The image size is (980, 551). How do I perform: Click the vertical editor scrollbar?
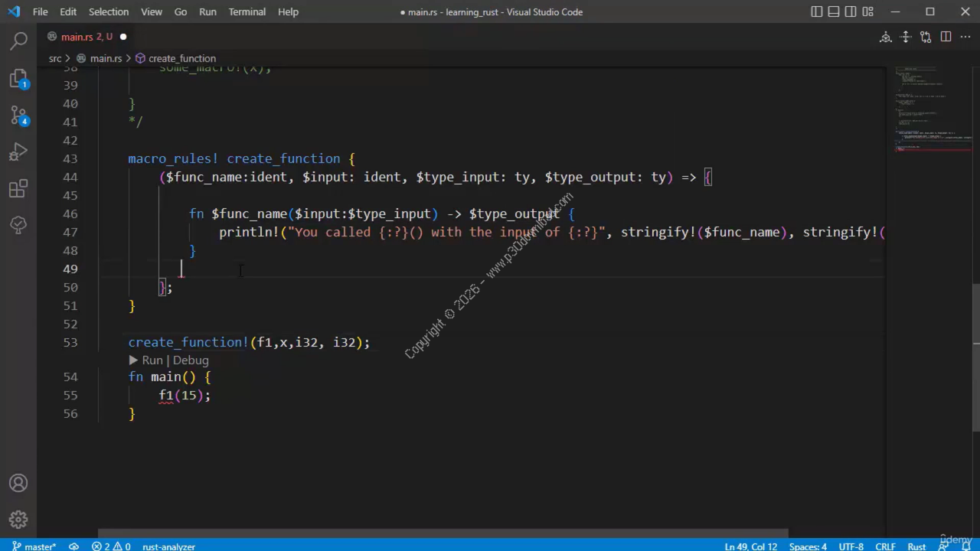pos(976,358)
